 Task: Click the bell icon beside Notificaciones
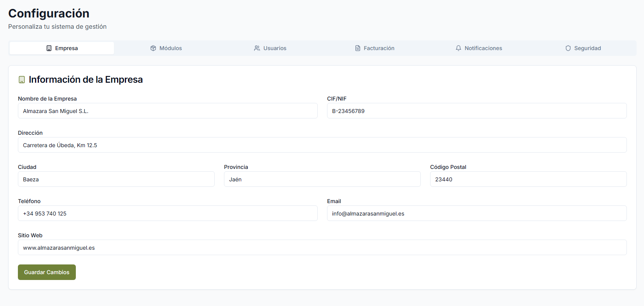[458, 48]
